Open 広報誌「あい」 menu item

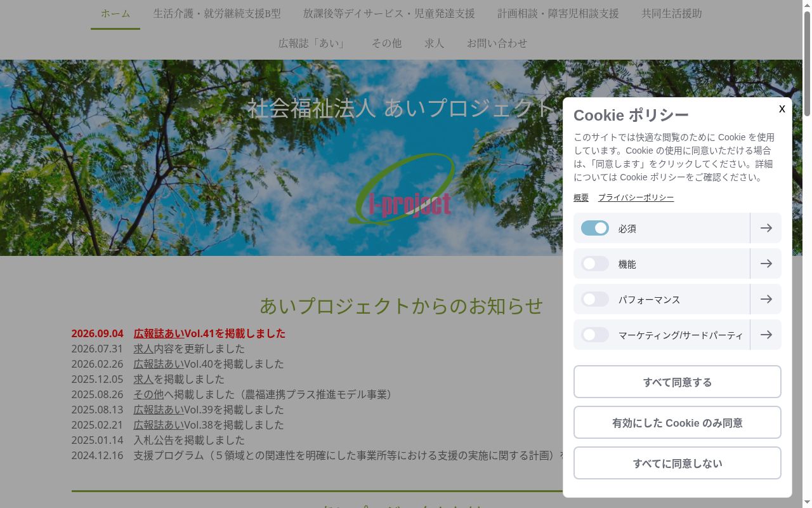tap(313, 43)
